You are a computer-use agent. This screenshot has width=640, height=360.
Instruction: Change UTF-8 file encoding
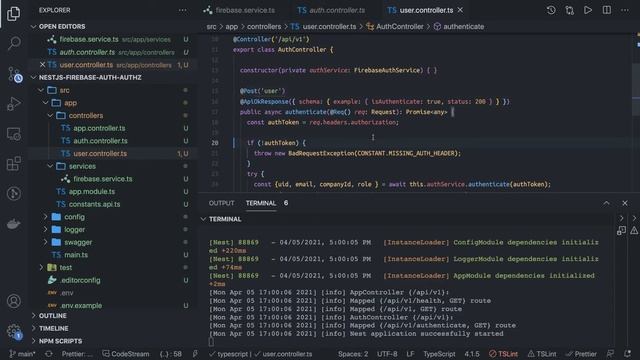point(387,354)
